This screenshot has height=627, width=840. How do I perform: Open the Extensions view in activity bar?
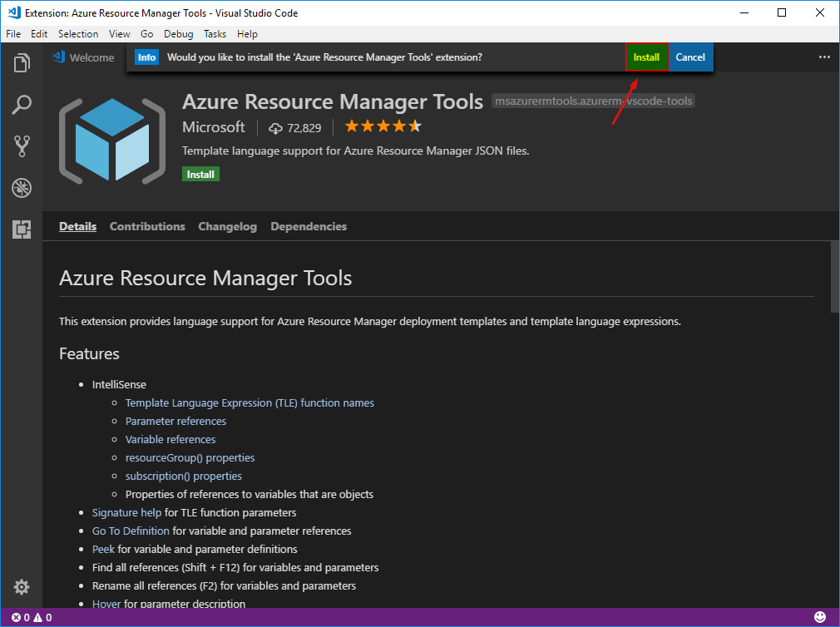pos(22,230)
